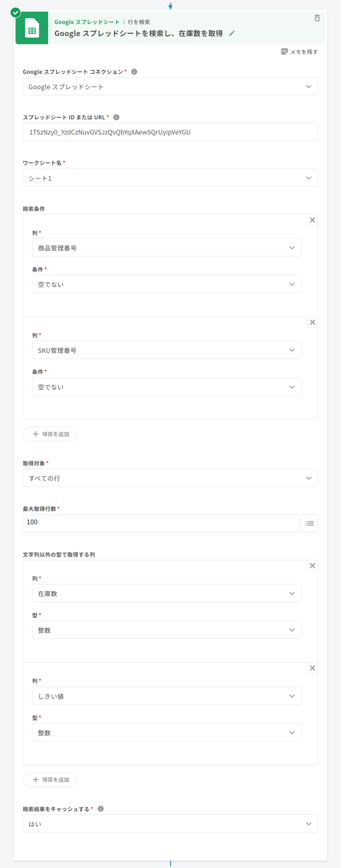341x868 pixels.
Task: Click 項目を追加 under the 検索条件 section
Action: tap(50, 434)
